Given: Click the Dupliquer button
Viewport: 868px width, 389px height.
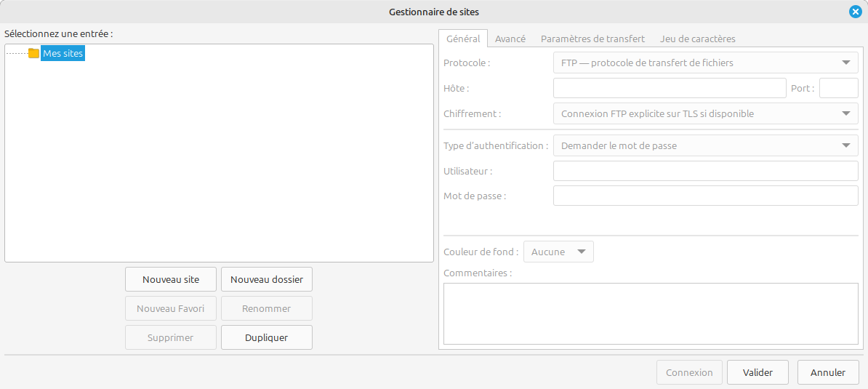Looking at the screenshot, I should click(267, 337).
